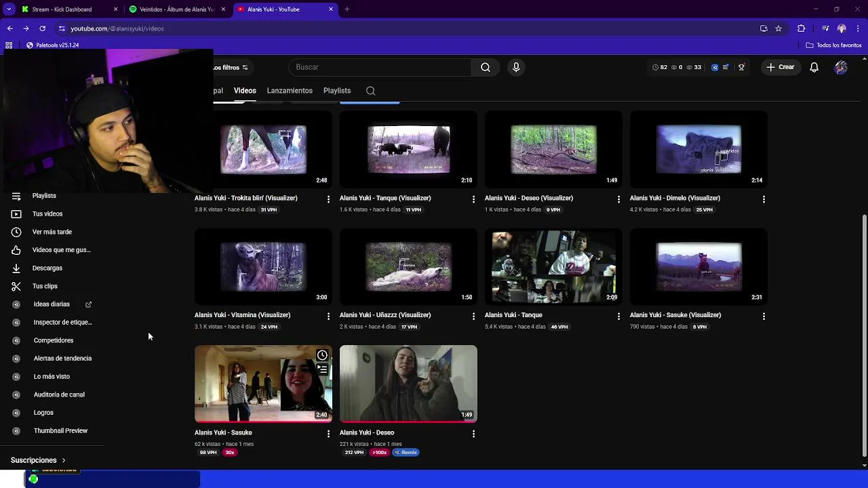Open Thumbnail Preview tool
This screenshot has width=868, height=488.
(60, 431)
